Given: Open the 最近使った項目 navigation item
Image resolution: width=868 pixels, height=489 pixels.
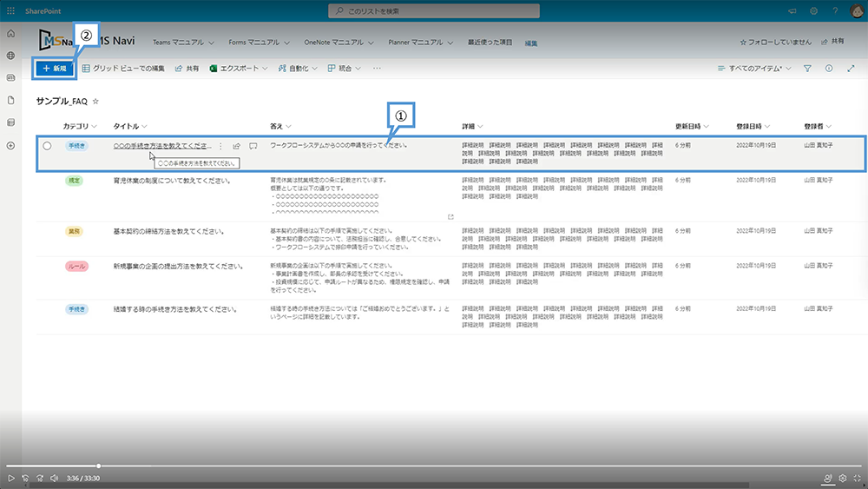Looking at the screenshot, I should pyautogui.click(x=490, y=42).
